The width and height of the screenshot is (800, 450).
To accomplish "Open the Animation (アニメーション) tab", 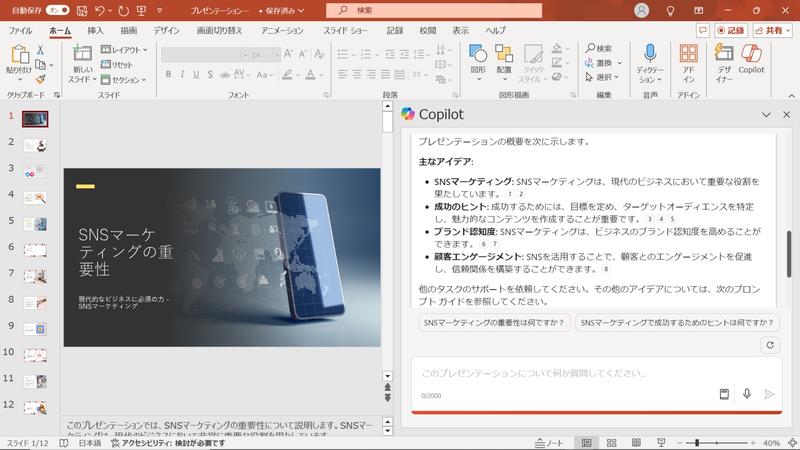I will click(x=281, y=31).
